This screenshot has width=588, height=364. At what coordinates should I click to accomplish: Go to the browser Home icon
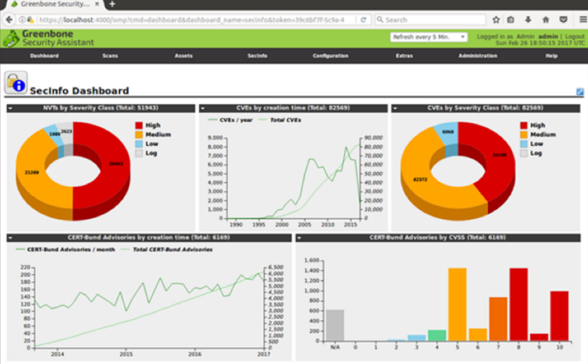tap(546, 20)
